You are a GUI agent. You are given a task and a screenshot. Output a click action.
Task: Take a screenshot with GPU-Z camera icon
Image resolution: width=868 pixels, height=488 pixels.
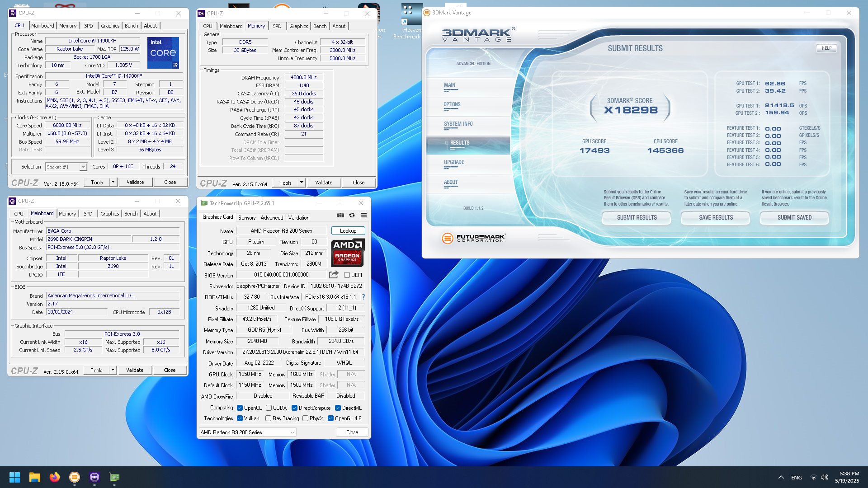click(x=340, y=215)
